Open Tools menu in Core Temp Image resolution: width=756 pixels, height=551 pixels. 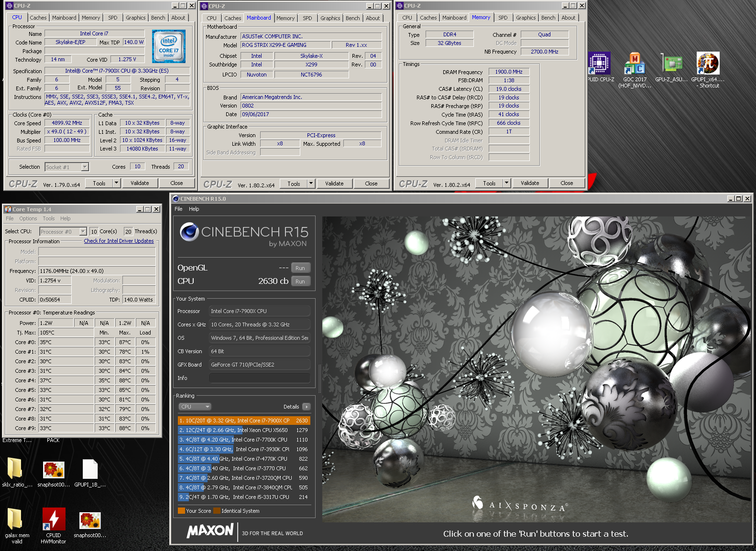point(49,218)
